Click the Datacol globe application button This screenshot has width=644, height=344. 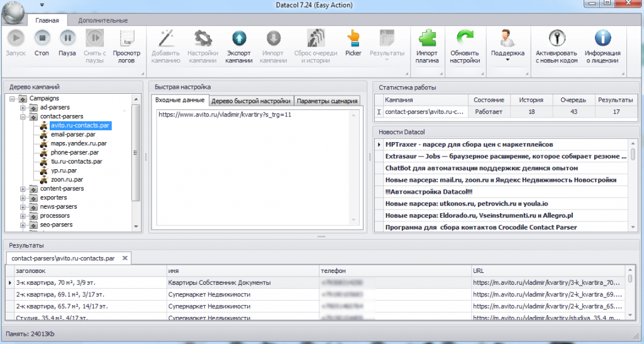point(13,13)
